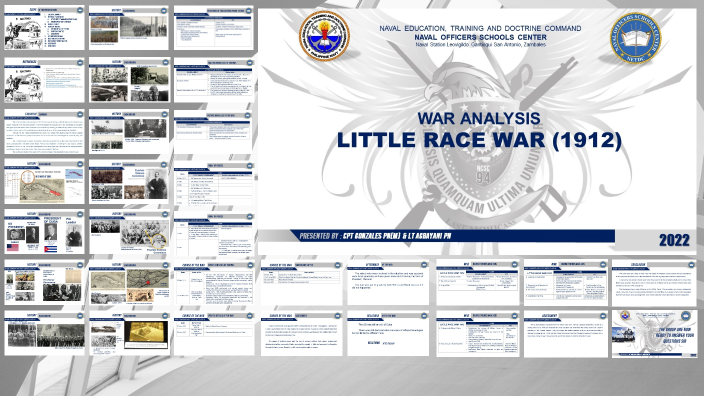Screen dimensions: 704x396
Task: Open the Course of the War short four-row table slide
Action: (301, 283)
